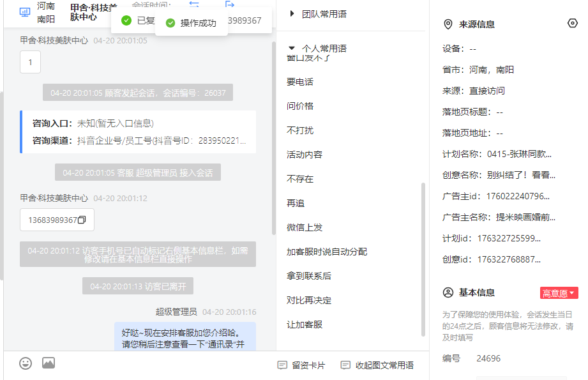Click the 来源: 直接访问 row
Viewport: 588px width, 380px height.
click(x=474, y=91)
